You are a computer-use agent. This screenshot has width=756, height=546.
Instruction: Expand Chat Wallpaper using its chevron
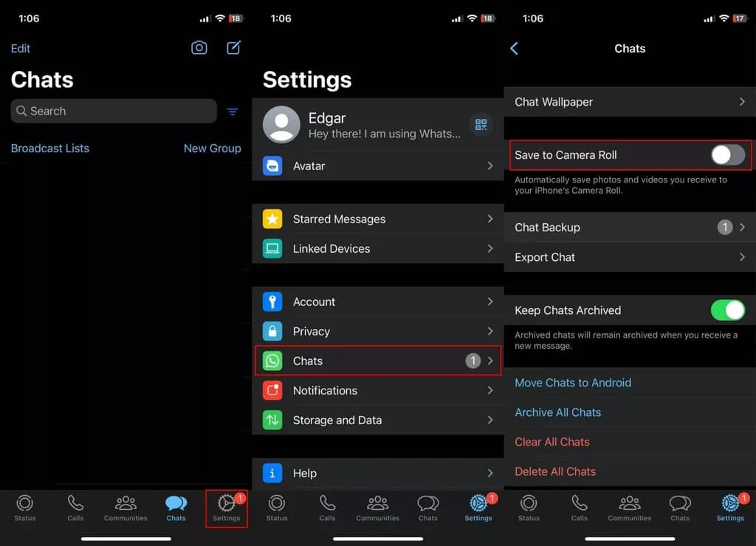click(742, 102)
